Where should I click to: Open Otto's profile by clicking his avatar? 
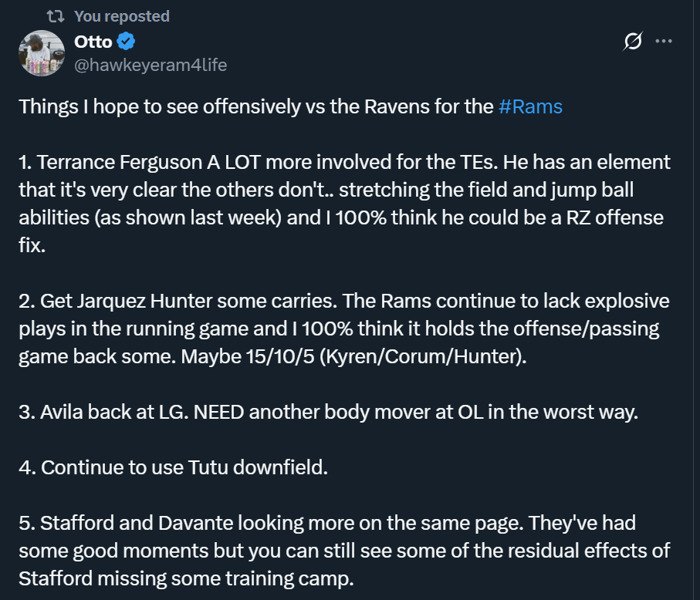[41, 54]
